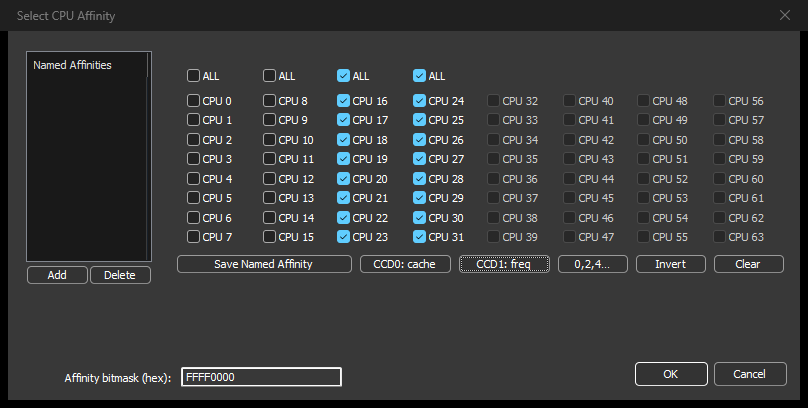Uncheck CPU 19 checkbox
Viewport: 808px width, 408px height.
pos(343,159)
